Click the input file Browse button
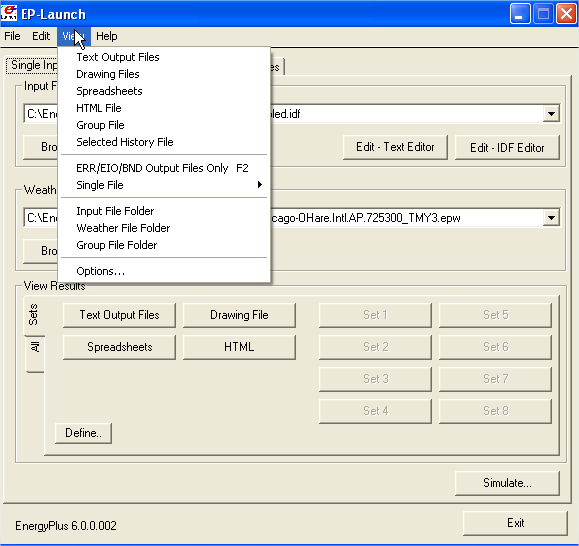Viewport: 579px width, 546px height. tap(41, 147)
